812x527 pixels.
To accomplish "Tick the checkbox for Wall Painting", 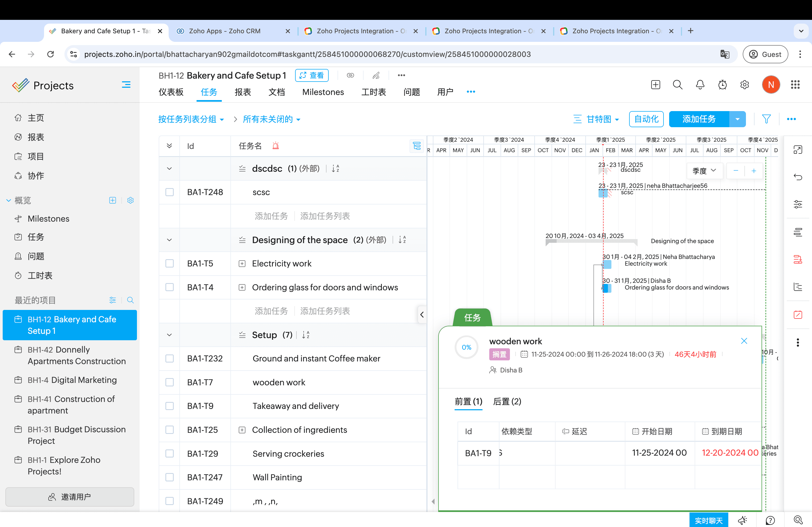I will [x=169, y=477].
